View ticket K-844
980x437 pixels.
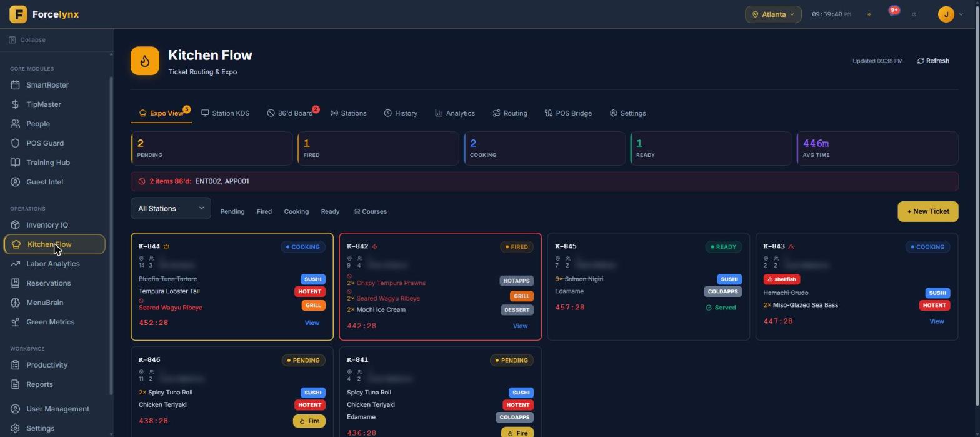312,323
